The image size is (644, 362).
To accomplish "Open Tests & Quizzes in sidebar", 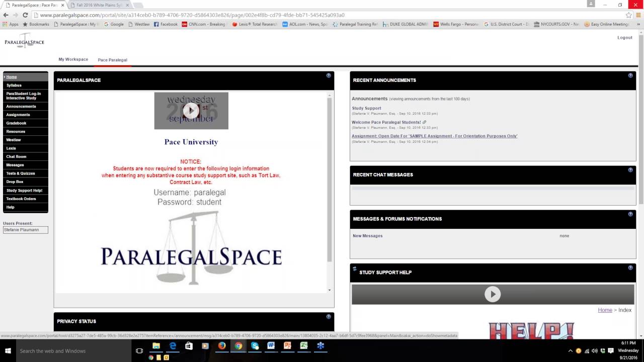I will [26, 173].
